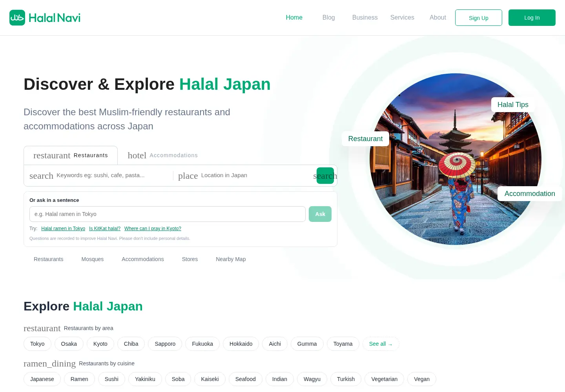Click the Log In button
Screen dimensions: 565x392
pos(532,18)
